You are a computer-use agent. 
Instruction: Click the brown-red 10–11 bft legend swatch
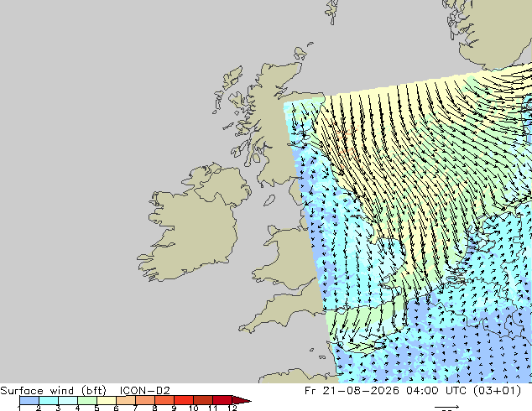[203, 400]
